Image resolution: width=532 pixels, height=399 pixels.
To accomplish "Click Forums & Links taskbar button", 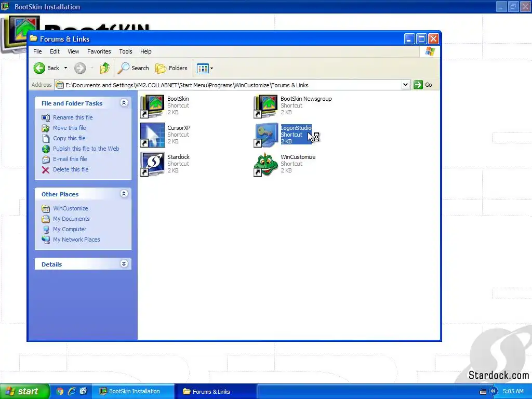I will coord(216,392).
